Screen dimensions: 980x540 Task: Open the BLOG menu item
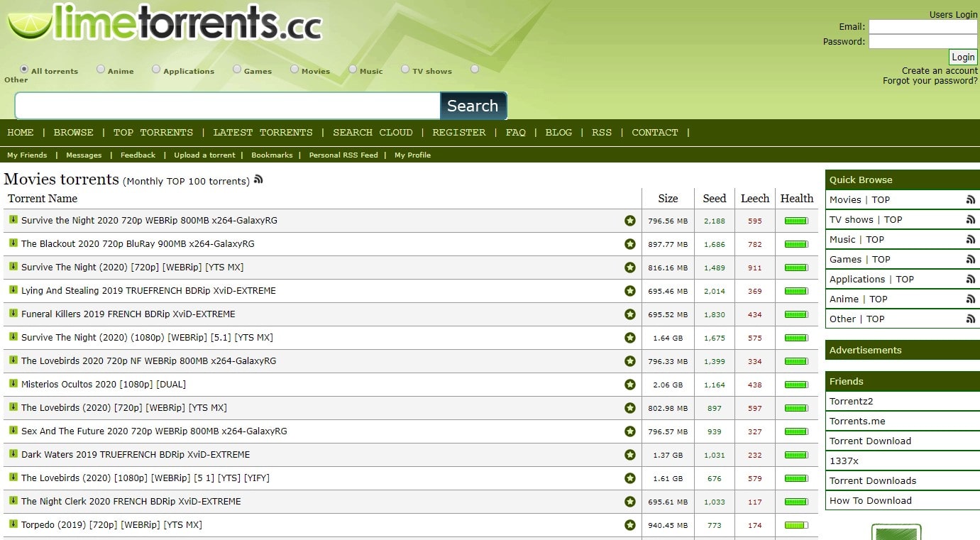(558, 132)
